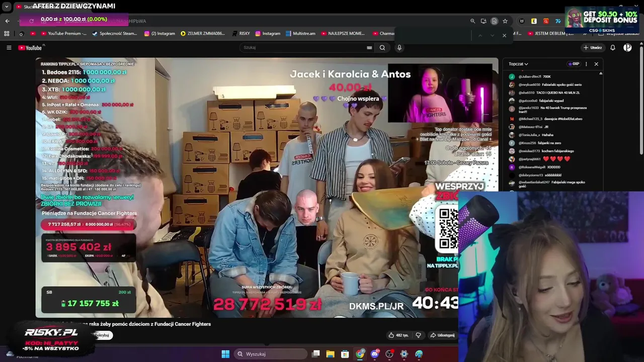This screenshot has height=362, width=644.
Task: Open the on-screen keyboard icon in search box
Action: coord(369,48)
